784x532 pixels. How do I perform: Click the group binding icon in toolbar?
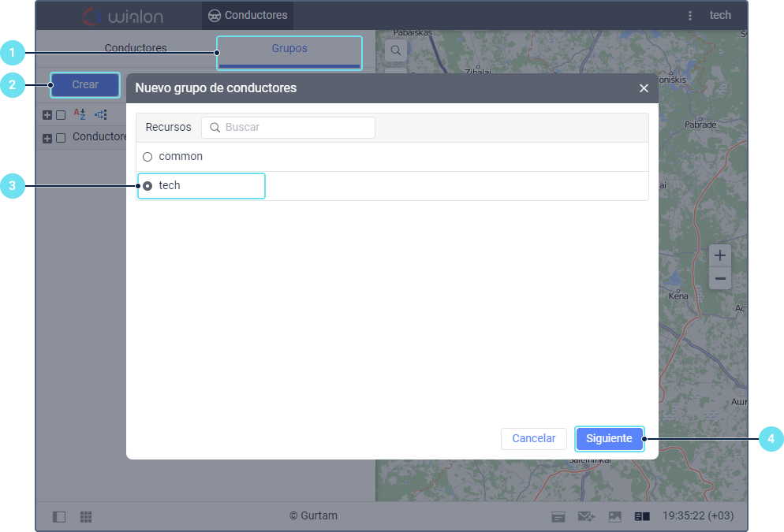(x=101, y=115)
